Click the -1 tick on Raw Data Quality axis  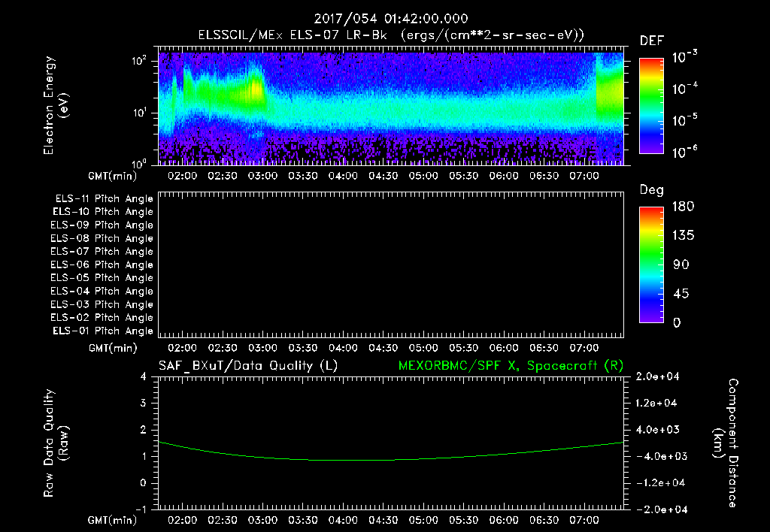[141, 509]
